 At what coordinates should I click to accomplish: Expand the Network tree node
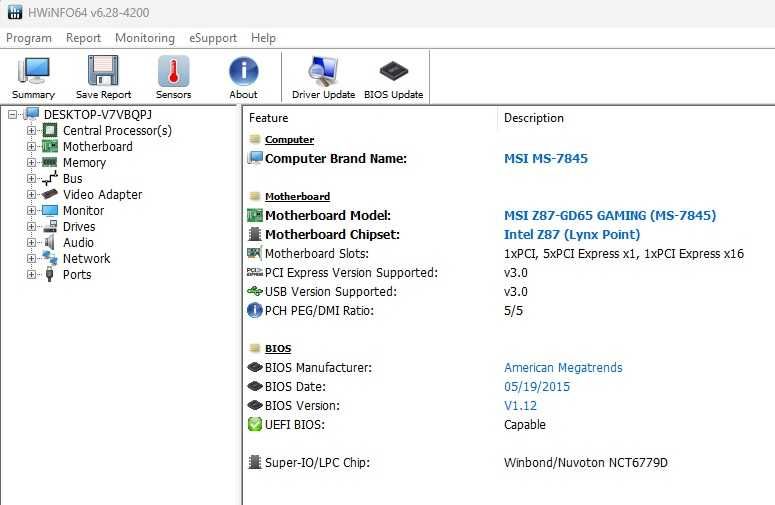tap(31, 258)
